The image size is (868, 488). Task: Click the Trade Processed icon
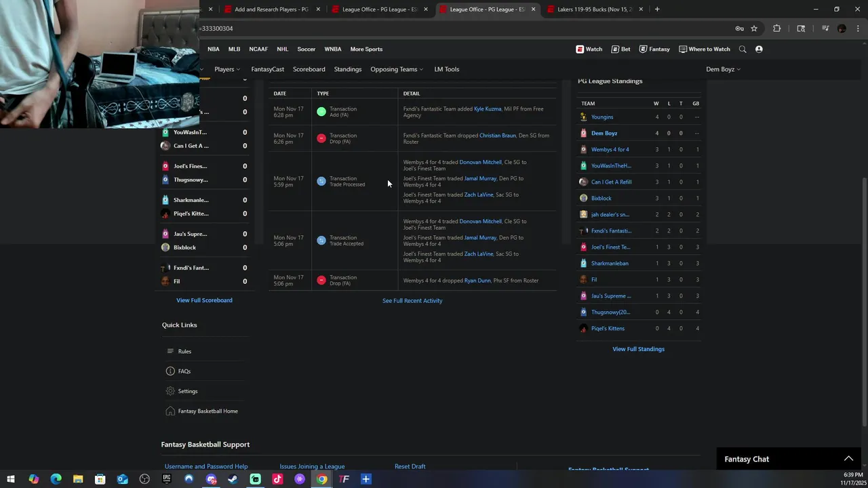321,181
